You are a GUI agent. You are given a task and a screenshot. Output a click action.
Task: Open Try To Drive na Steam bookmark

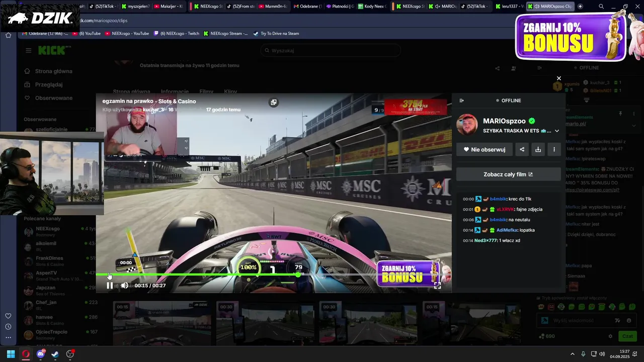pos(276,34)
